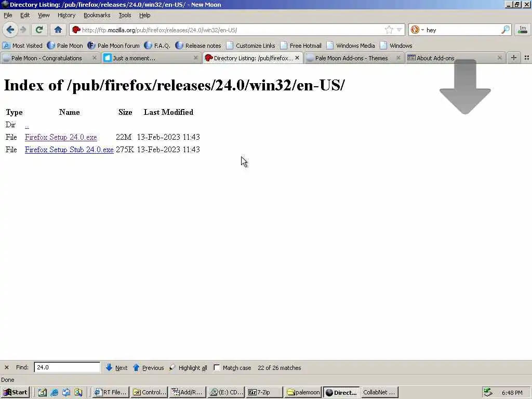Click the 1m toolbar button
The width and height of the screenshot is (532, 399).
click(x=523, y=30)
